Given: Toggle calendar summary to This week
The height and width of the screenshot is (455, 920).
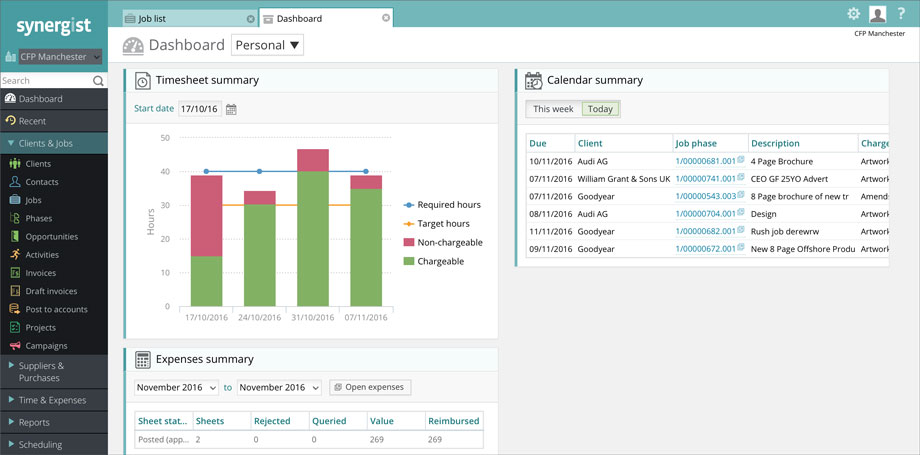Looking at the screenshot, I should 553,109.
